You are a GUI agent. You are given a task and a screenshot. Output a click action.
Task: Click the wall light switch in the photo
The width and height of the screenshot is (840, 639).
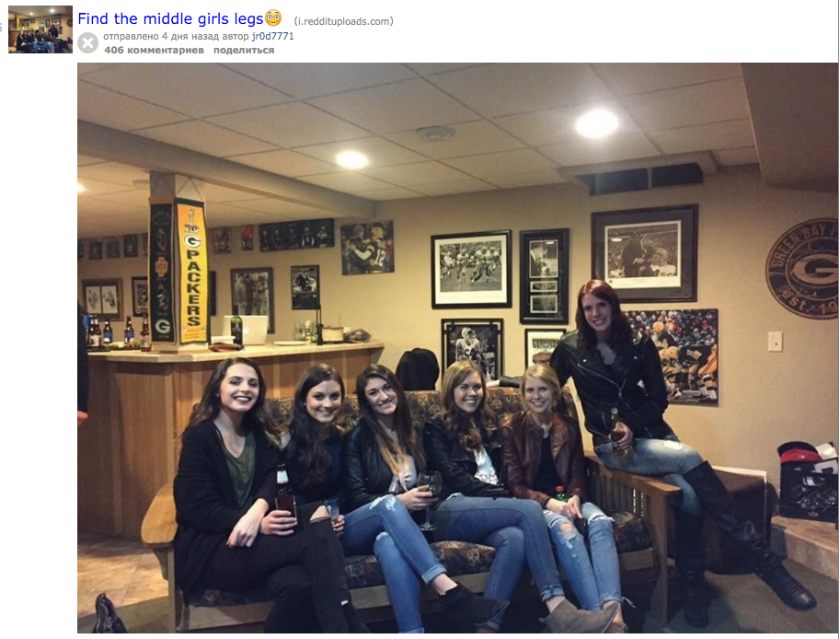[775, 342]
